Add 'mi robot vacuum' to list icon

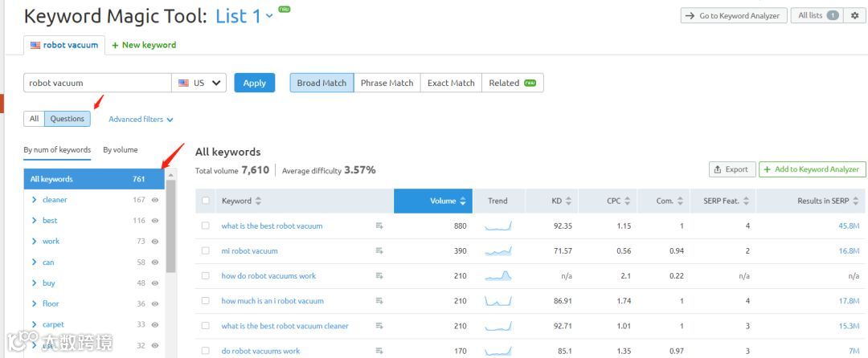(379, 250)
